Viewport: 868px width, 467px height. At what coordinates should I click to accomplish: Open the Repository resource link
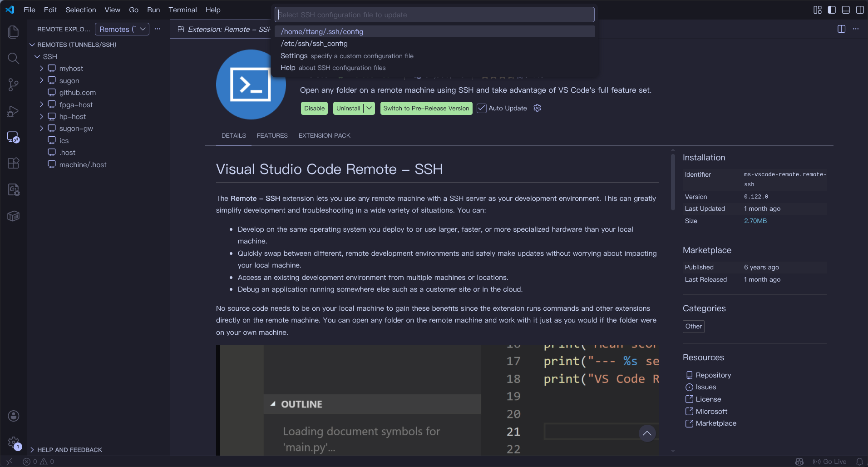click(713, 375)
